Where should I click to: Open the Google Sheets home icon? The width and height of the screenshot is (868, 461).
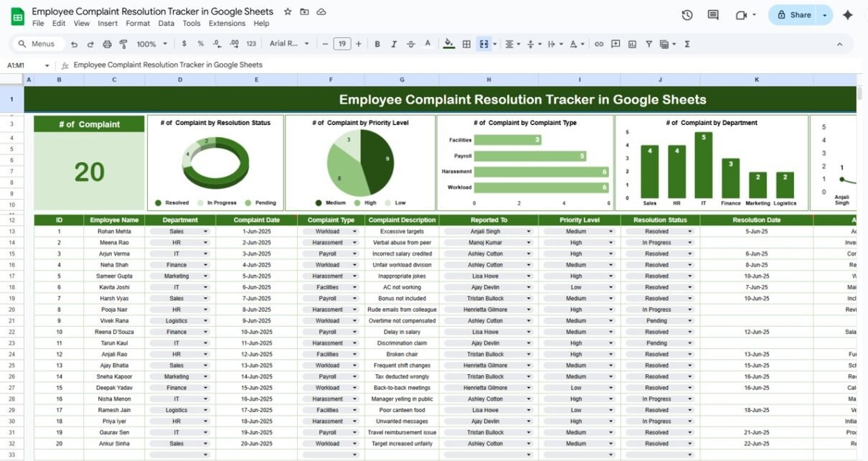(17, 16)
